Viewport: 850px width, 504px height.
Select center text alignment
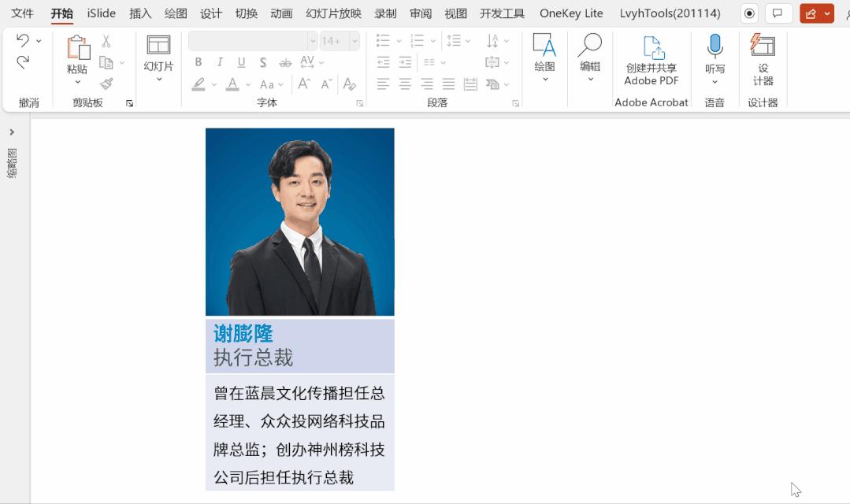(x=403, y=84)
